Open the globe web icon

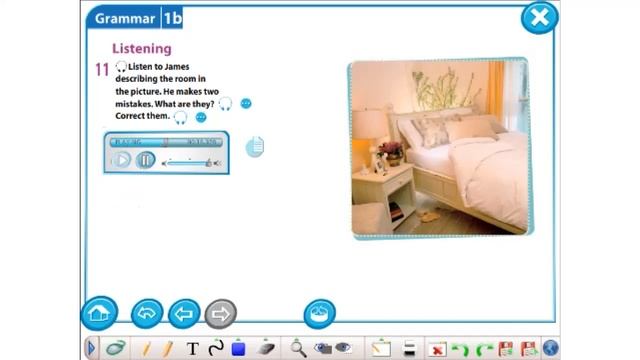pos(550,349)
